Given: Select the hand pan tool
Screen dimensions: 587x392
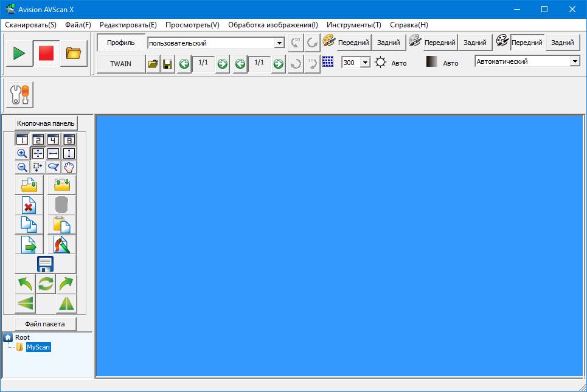Looking at the screenshot, I should 69,167.
